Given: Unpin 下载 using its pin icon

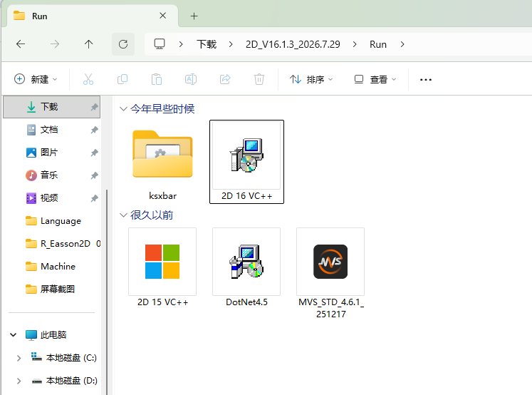Looking at the screenshot, I should (94, 108).
